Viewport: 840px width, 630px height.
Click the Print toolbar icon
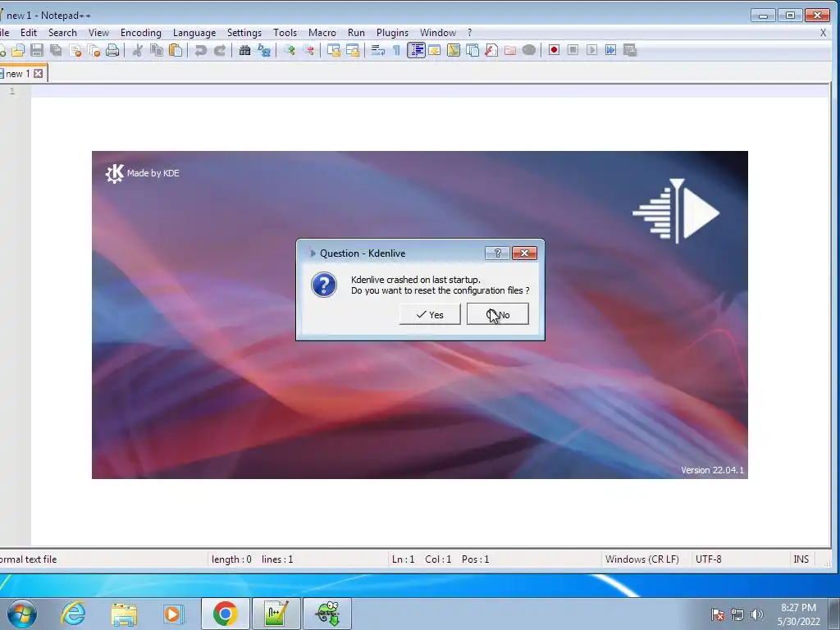112,50
